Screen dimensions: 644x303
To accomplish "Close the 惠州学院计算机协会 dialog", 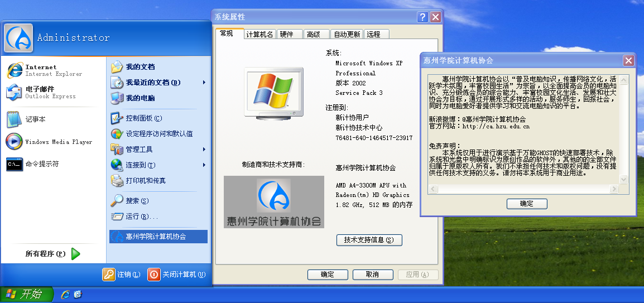I will click(628, 61).
